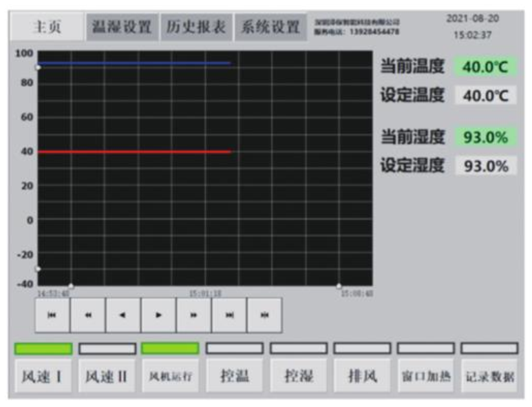Image resolution: width=532 pixels, height=407 pixels.
Task: Click the last button in the chart navigation row
Action: point(264,315)
